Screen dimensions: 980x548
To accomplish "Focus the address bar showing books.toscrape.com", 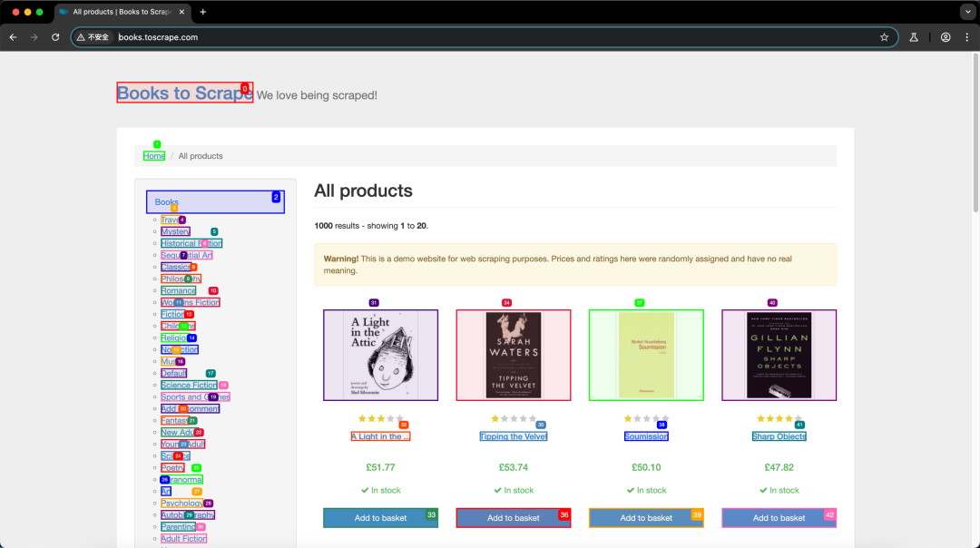I will 494,37.
